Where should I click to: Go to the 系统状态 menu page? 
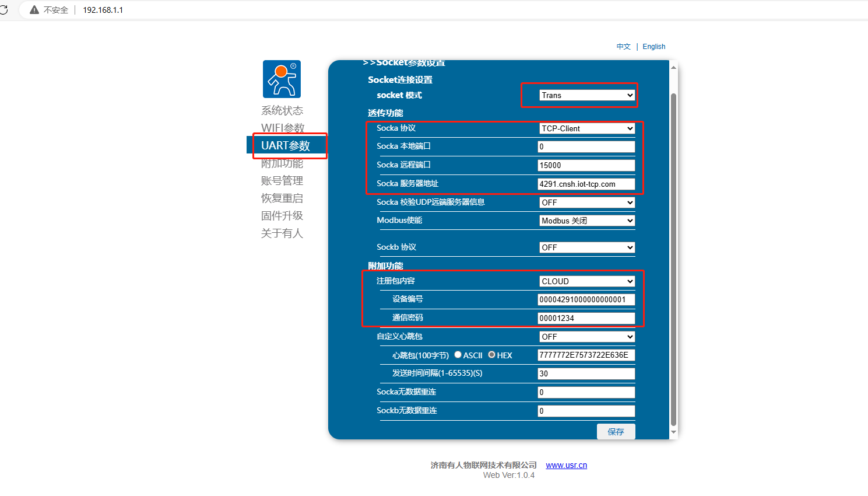[282, 111]
